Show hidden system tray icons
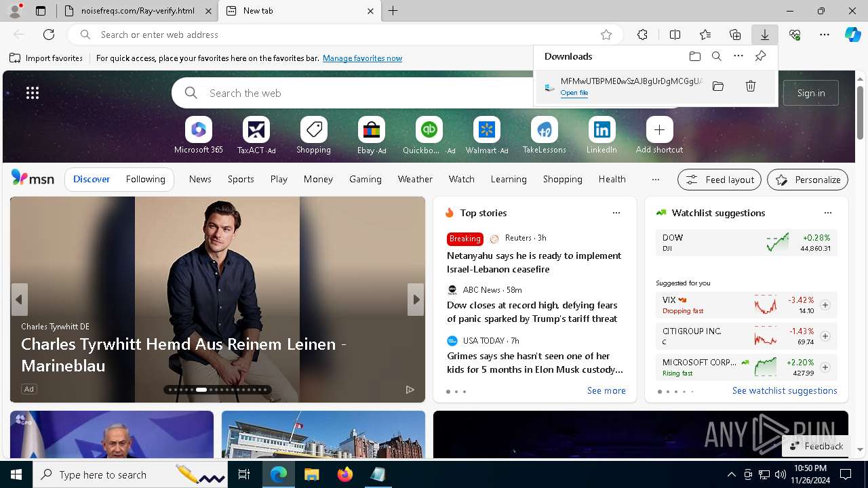 (x=731, y=474)
